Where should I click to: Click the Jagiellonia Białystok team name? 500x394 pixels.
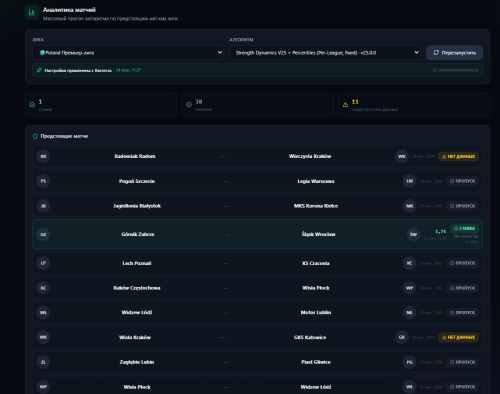click(x=137, y=206)
